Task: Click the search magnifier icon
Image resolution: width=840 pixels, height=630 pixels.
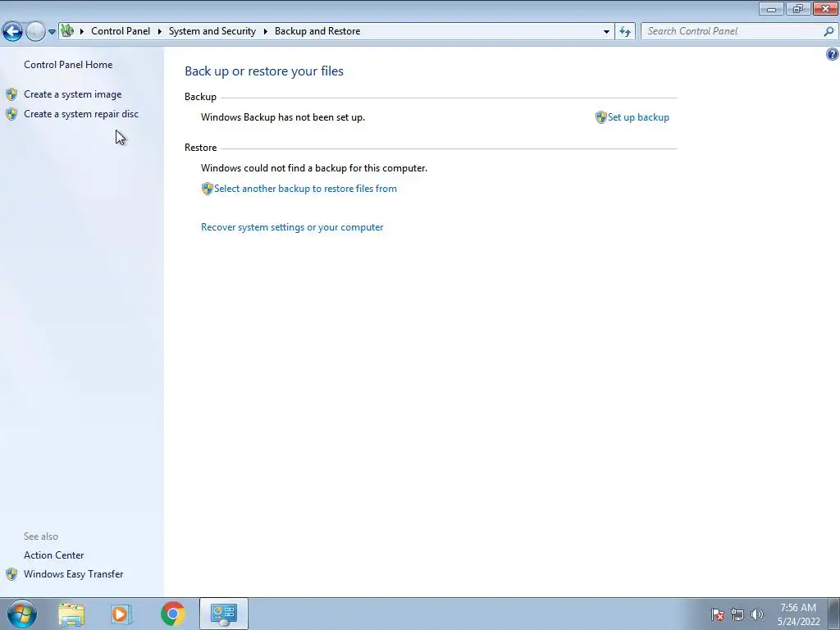Action: click(x=829, y=31)
